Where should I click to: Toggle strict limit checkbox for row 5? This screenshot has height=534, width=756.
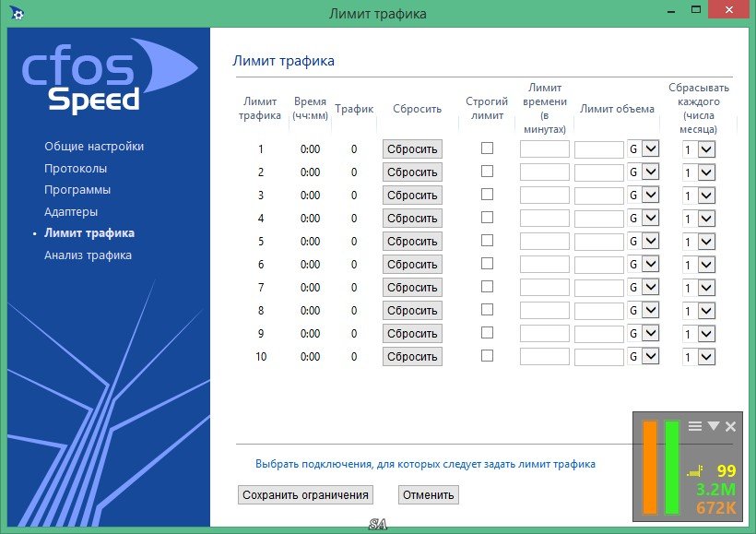(x=487, y=241)
